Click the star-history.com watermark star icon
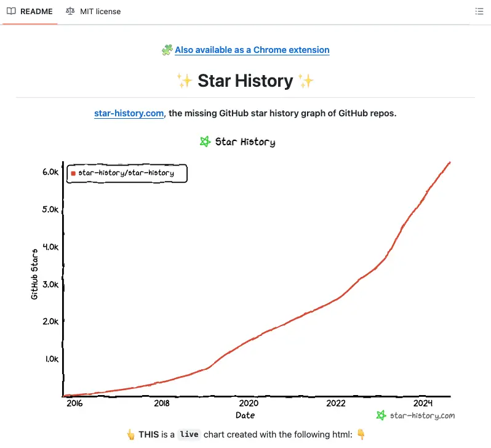 tap(381, 415)
